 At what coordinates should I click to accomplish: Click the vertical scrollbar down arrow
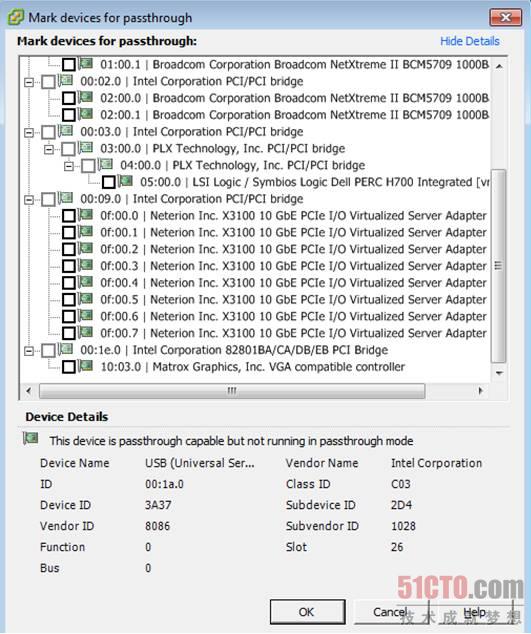click(x=499, y=373)
